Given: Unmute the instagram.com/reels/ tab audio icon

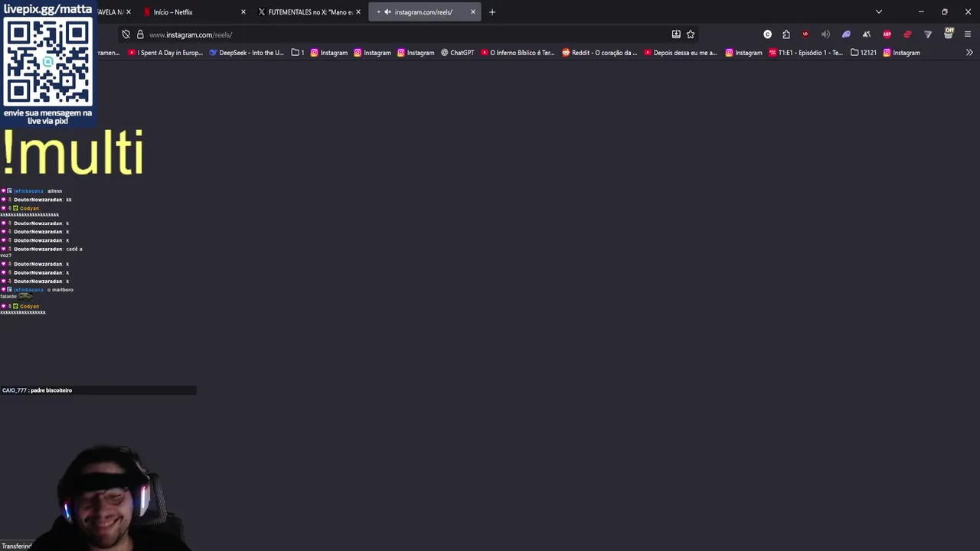Looking at the screenshot, I should tap(387, 12).
